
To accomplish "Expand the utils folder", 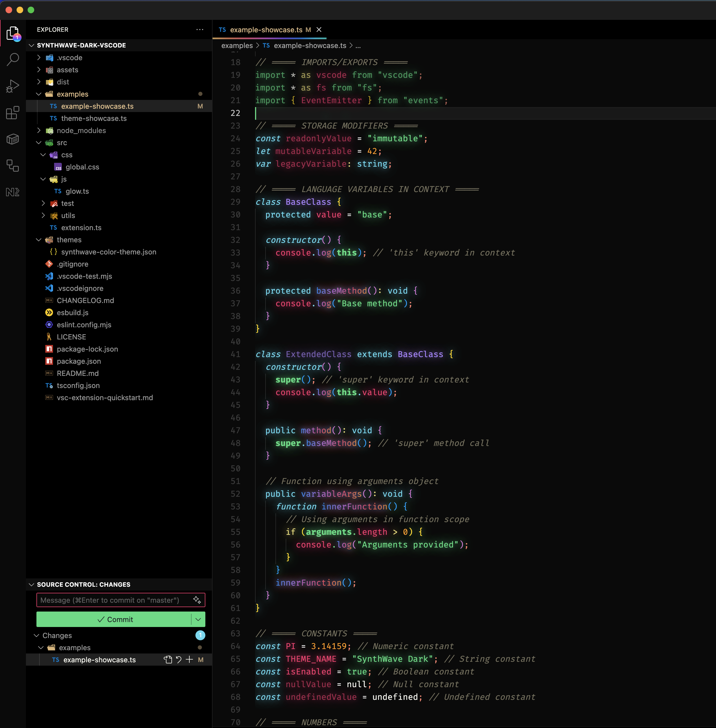I will 43,216.
